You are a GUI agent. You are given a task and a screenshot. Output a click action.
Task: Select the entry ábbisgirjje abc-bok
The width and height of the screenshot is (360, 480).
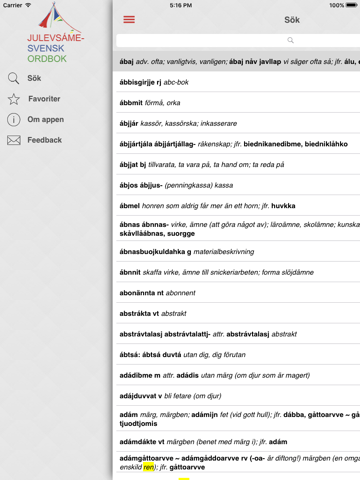coord(237,82)
